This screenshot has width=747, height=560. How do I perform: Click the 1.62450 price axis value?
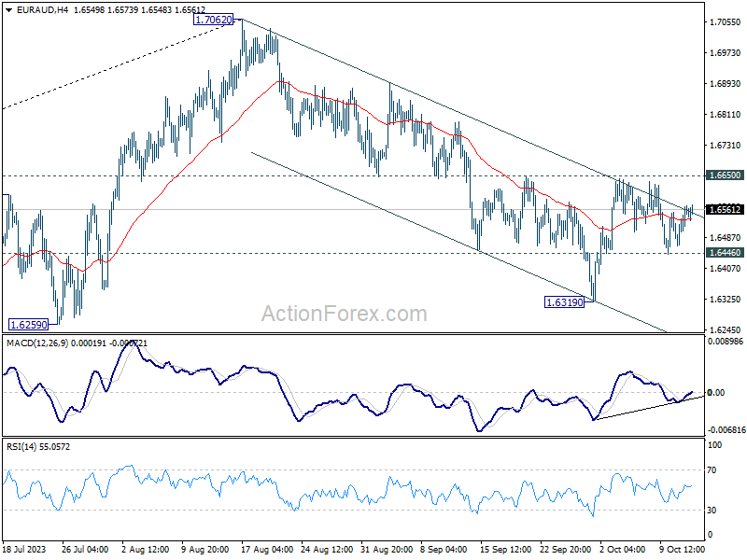[726, 329]
